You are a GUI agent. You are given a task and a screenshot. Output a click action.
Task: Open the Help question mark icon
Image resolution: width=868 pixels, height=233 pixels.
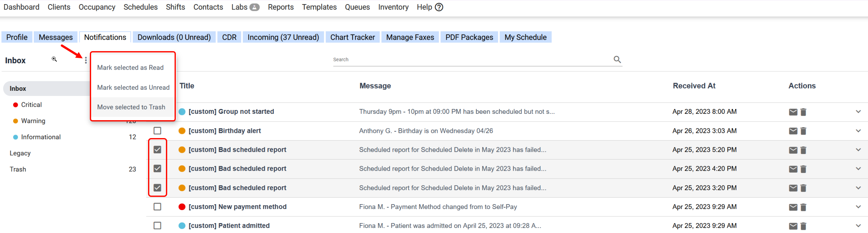439,7
